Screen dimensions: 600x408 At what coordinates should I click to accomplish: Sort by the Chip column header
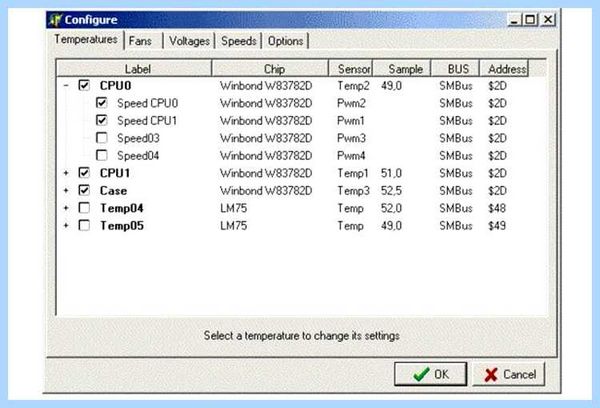[x=270, y=69]
